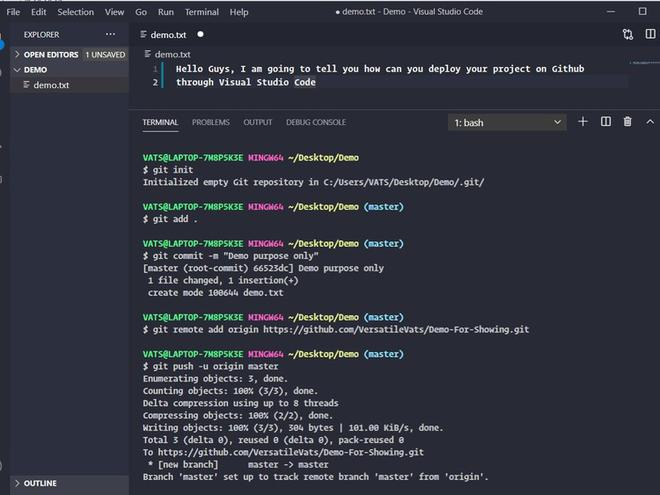This screenshot has height=495, width=660.
Task: Click the git commit command line
Action: point(231,256)
